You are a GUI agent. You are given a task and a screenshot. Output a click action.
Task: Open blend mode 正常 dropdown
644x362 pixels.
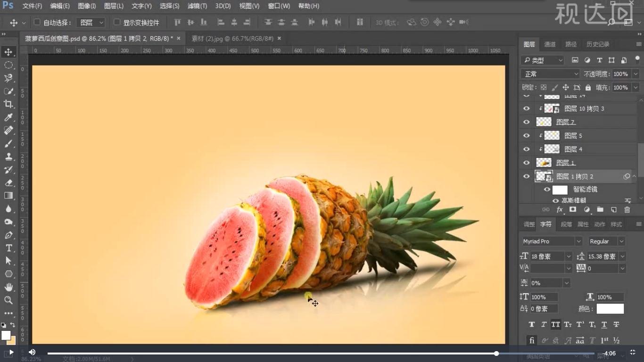coord(550,74)
